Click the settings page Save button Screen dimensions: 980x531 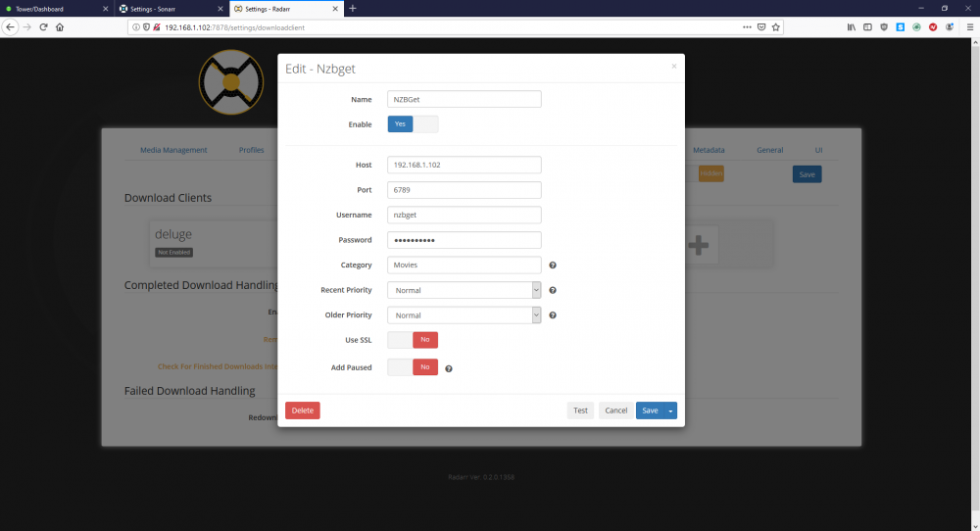click(x=807, y=174)
